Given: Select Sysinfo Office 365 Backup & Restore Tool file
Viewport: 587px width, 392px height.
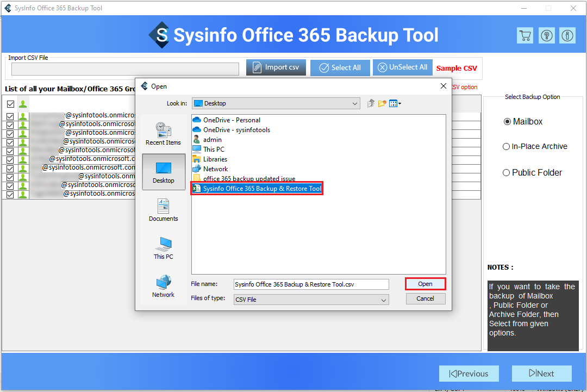Looking at the screenshot, I should [257, 188].
